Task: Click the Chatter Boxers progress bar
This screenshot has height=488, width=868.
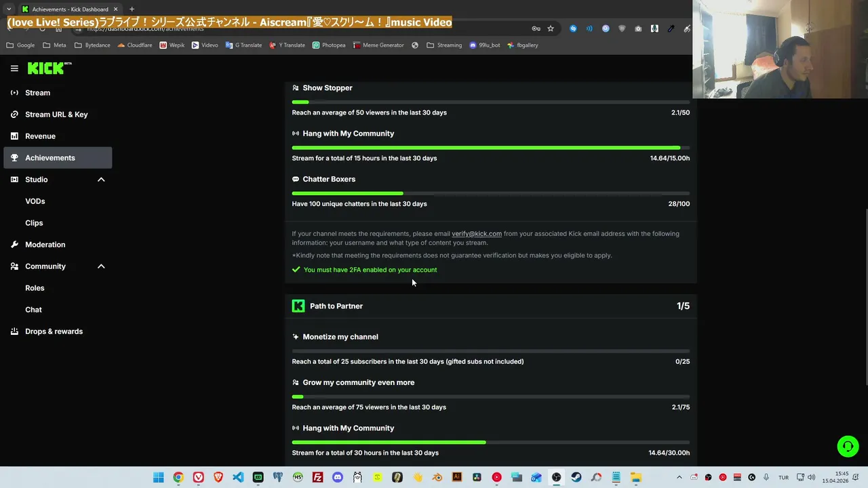Action: [x=491, y=193]
